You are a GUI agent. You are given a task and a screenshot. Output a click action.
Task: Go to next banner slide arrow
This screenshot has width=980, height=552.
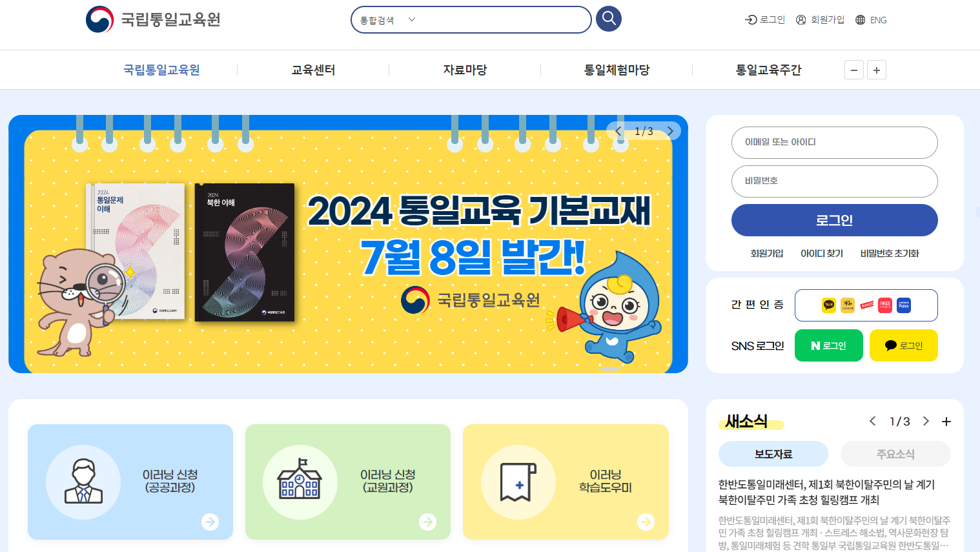tap(670, 131)
